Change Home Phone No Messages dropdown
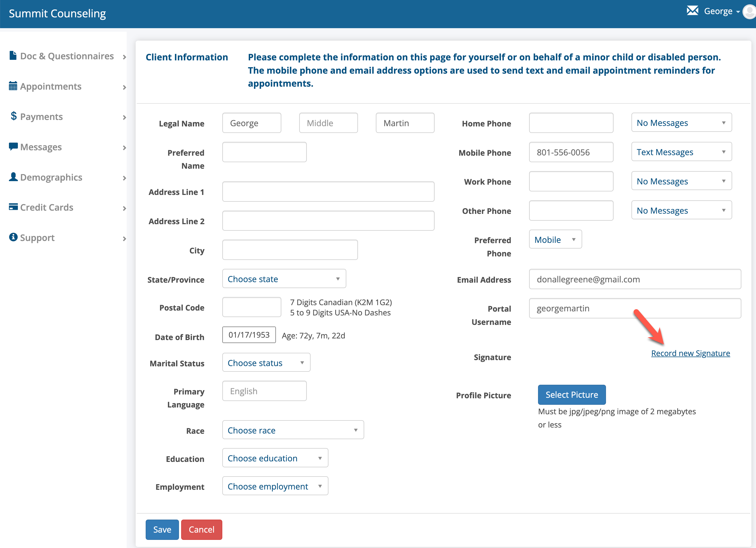Screen dimensions: 756x548 click(x=681, y=122)
